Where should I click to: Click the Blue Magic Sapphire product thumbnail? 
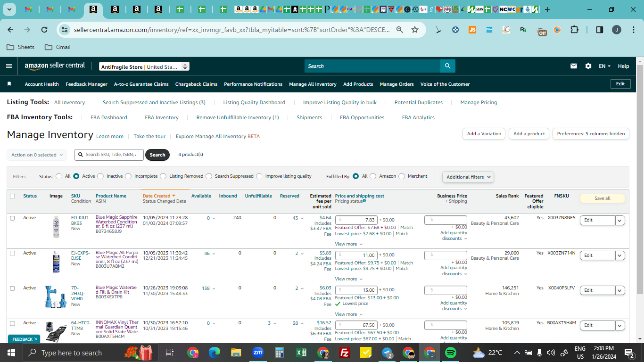pyautogui.click(x=56, y=226)
